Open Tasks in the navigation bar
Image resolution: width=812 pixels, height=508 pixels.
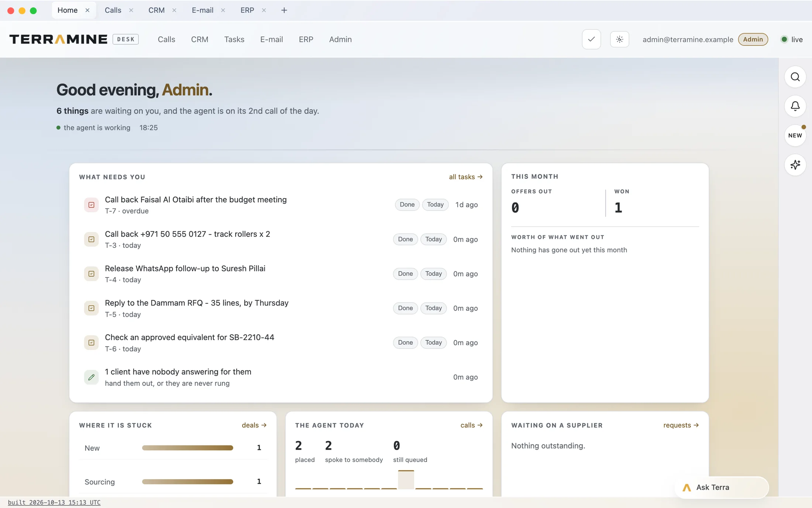pos(234,39)
